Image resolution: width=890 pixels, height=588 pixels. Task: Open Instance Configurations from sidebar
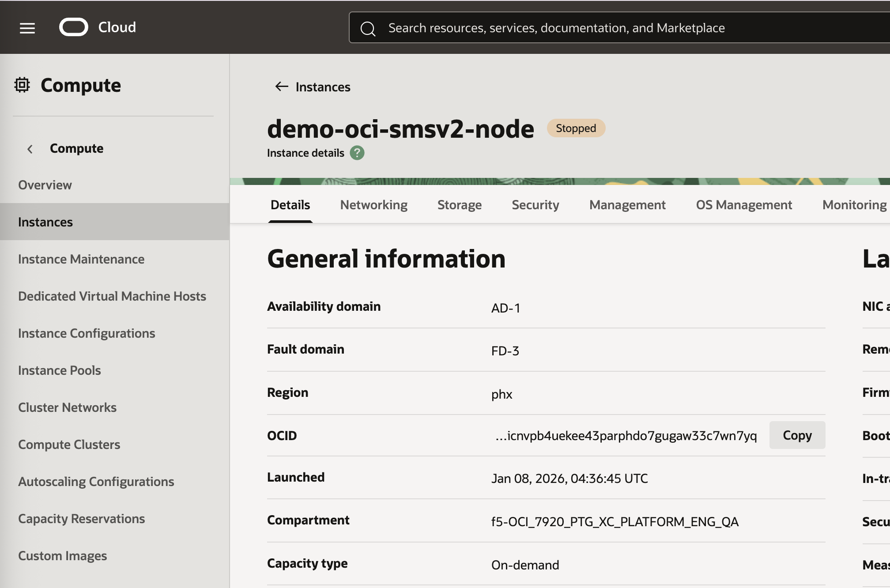click(x=87, y=333)
